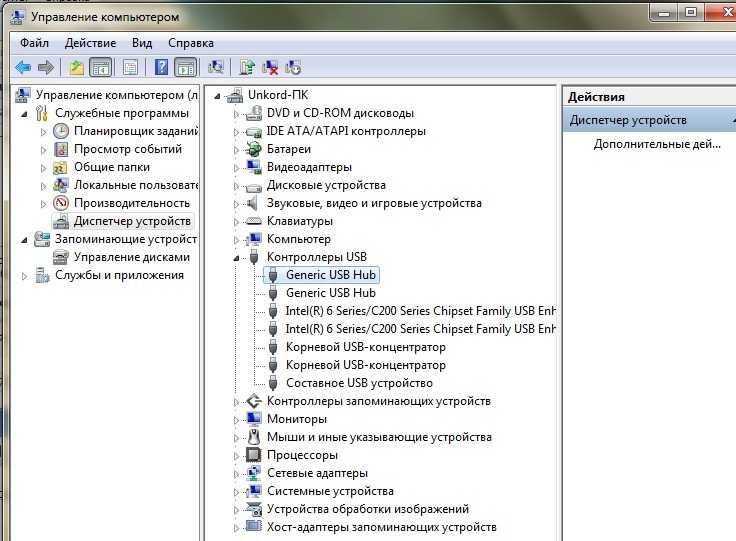Click the Forward arrow toolbar icon
The image size is (736, 541).
coord(46,68)
